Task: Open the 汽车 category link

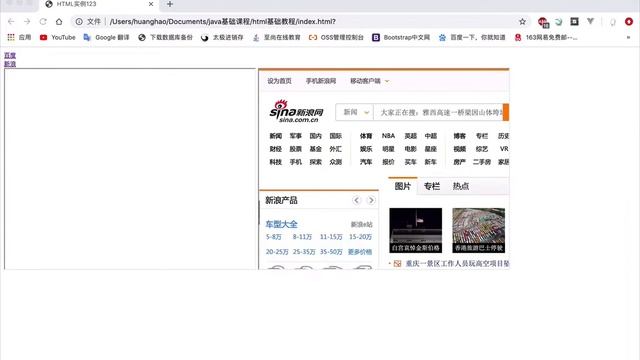Action: pos(366,162)
